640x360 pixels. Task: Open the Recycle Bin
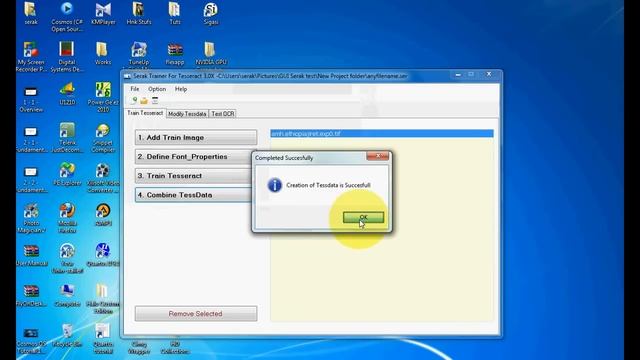click(x=67, y=336)
